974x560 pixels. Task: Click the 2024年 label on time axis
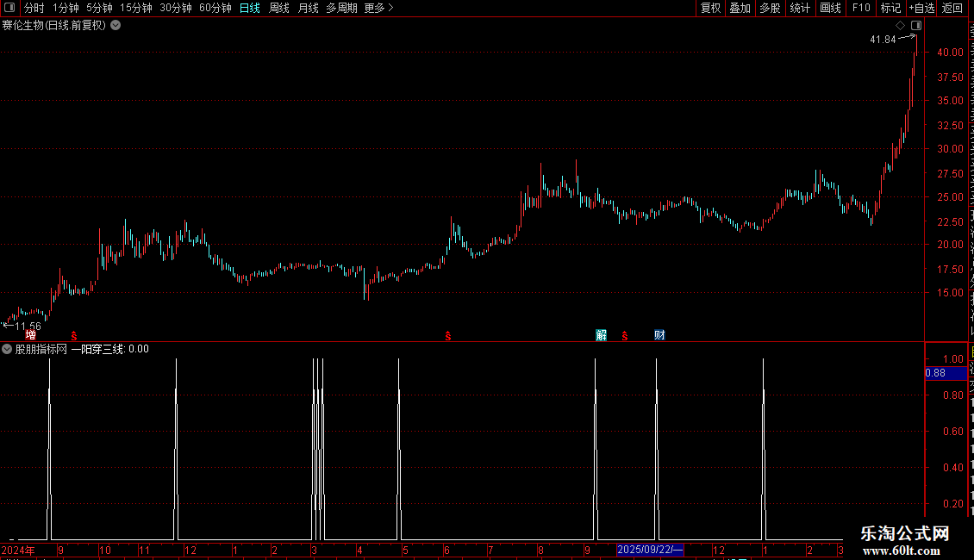click(x=18, y=550)
